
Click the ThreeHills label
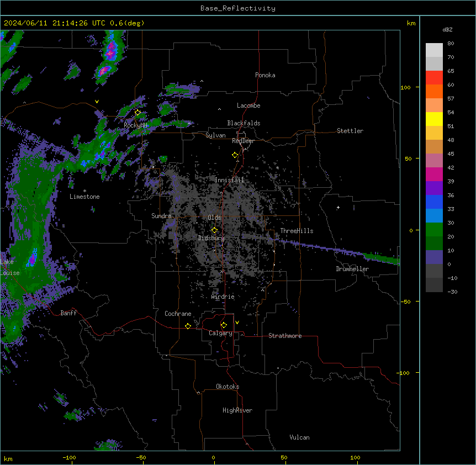tap(297, 231)
